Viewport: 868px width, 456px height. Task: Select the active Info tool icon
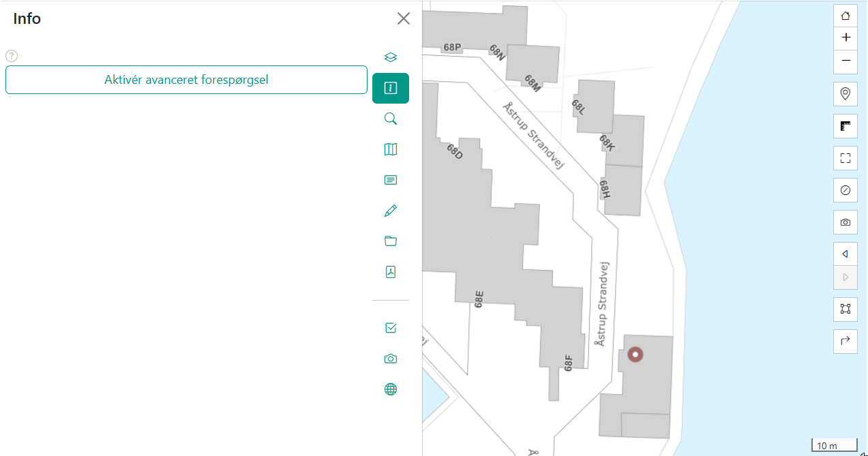click(390, 88)
